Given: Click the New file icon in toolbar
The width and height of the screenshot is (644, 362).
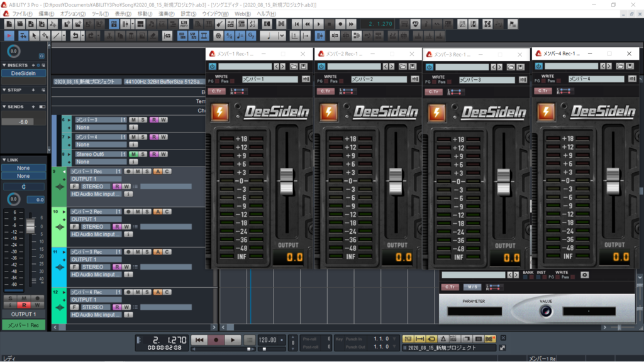Looking at the screenshot, I should [9, 25].
